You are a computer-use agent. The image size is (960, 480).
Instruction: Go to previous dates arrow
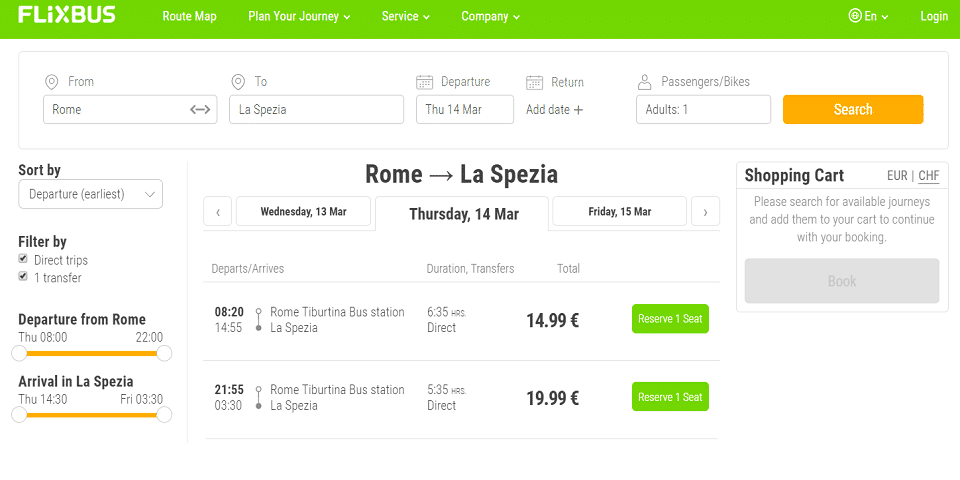click(218, 212)
